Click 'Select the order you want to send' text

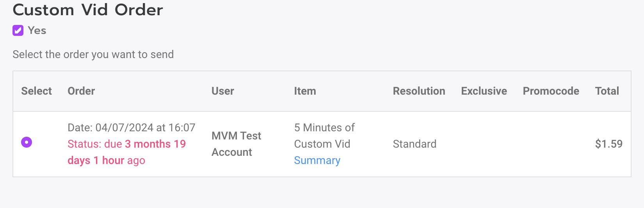93,54
